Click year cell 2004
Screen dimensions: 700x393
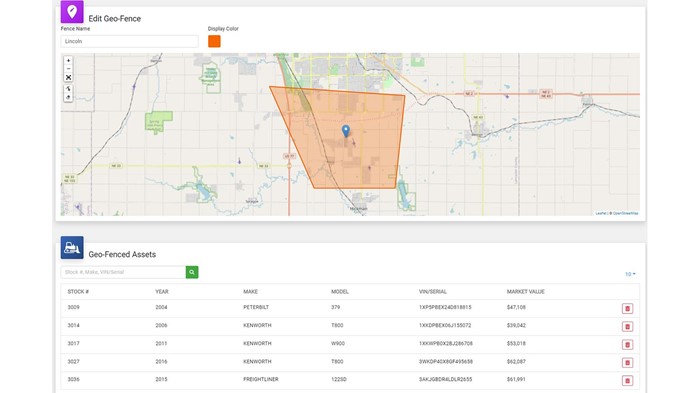tap(161, 307)
